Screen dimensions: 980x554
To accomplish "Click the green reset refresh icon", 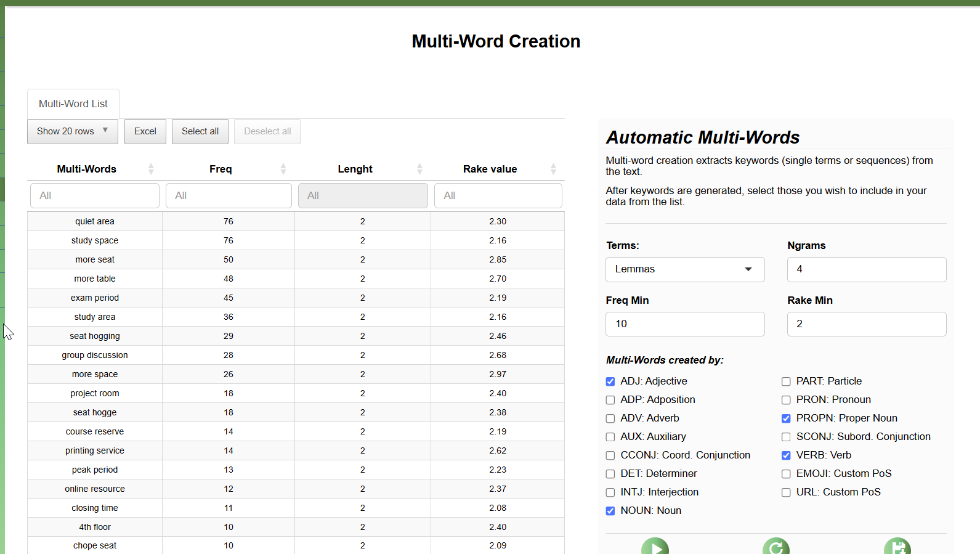I will coord(776,547).
